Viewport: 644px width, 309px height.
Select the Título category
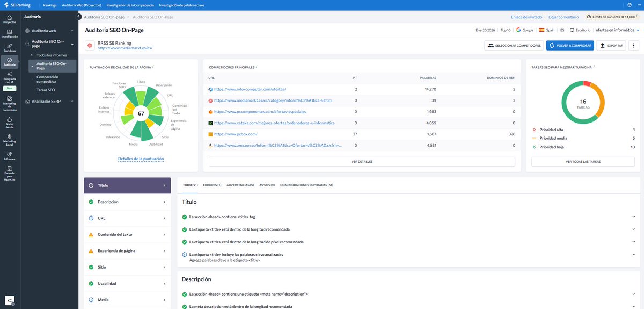[x=127, y=185]
